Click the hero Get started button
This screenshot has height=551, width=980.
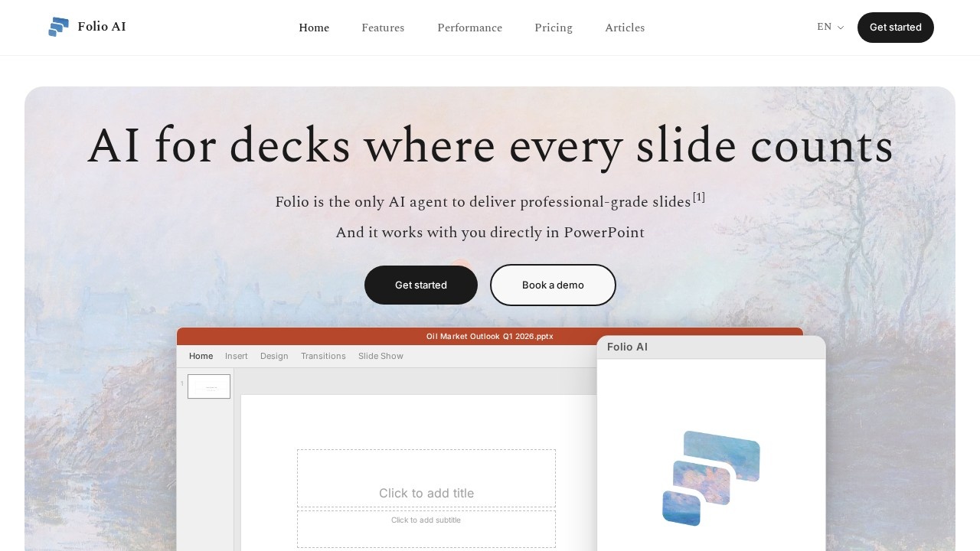click(x=421, y=285)
